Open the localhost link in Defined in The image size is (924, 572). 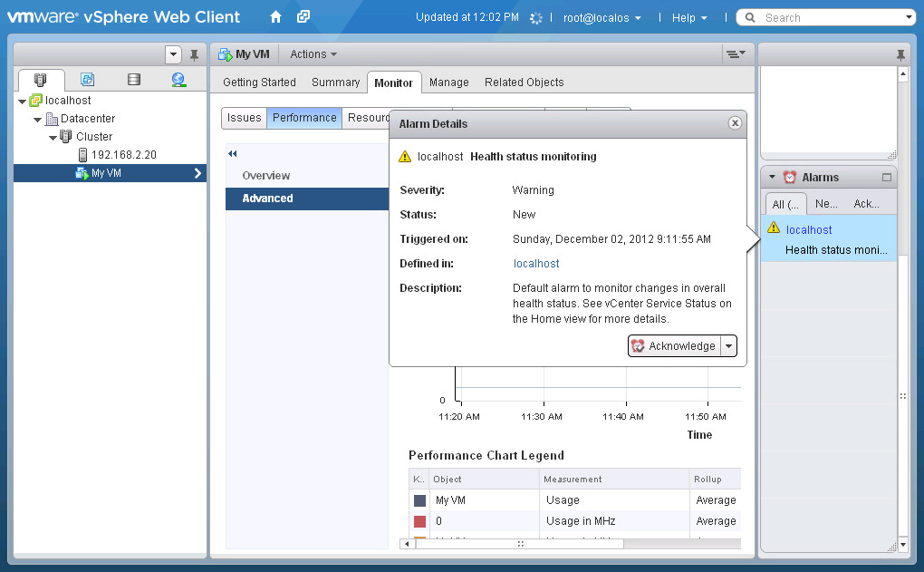click(x=535, y=264)
